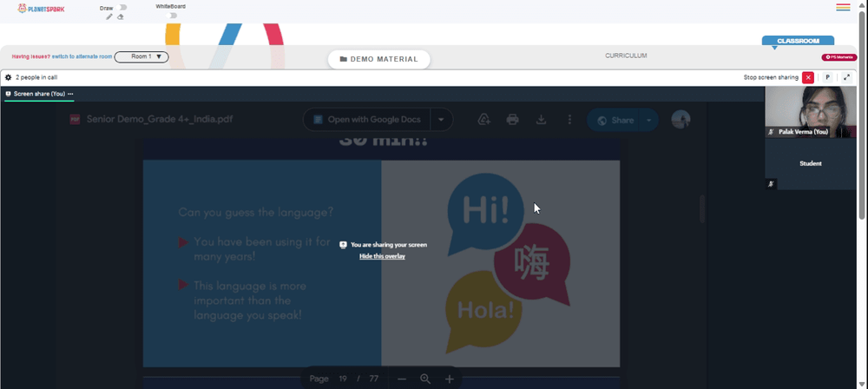Click the Having issues? label
The image size is (868, 389).
(x=31, y=56)
